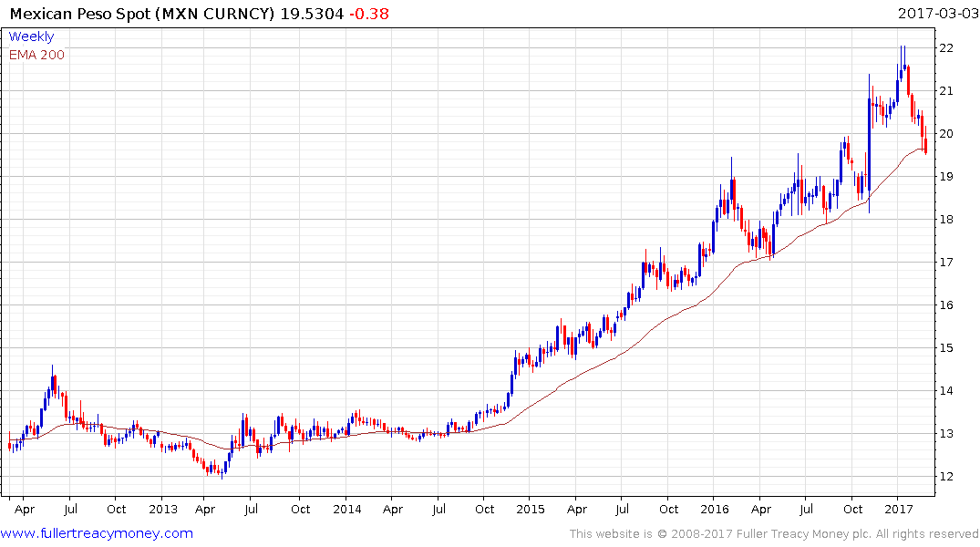Click the x-axis label 2014
Screen dimensions: 980x547
coord(347,510)
